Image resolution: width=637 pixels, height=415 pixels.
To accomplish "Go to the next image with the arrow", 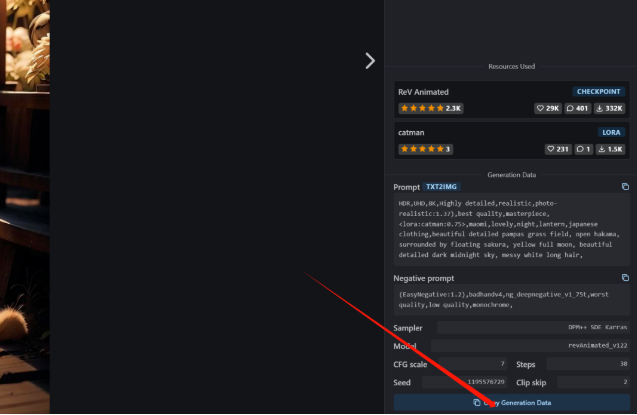I will 370,61.
